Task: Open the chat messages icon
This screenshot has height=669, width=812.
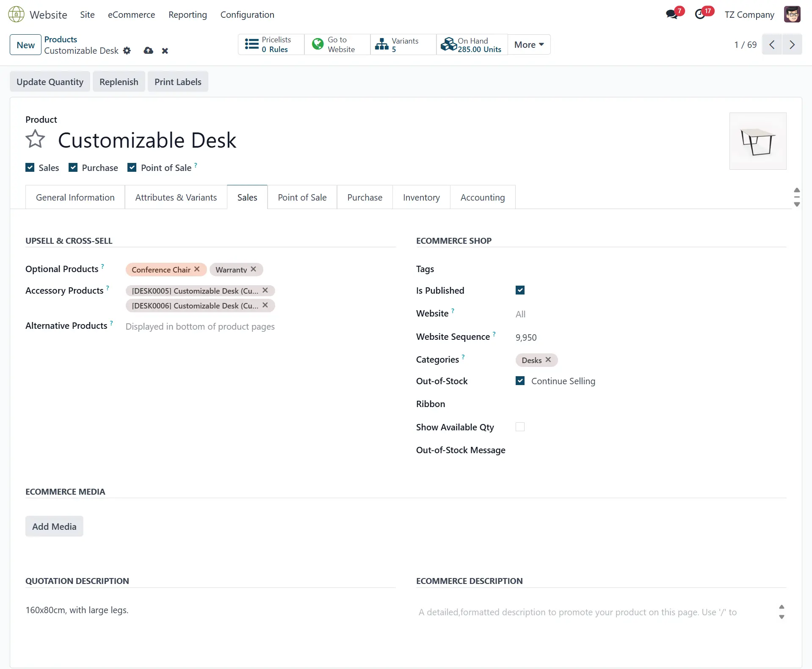Action: click(672, 14)
